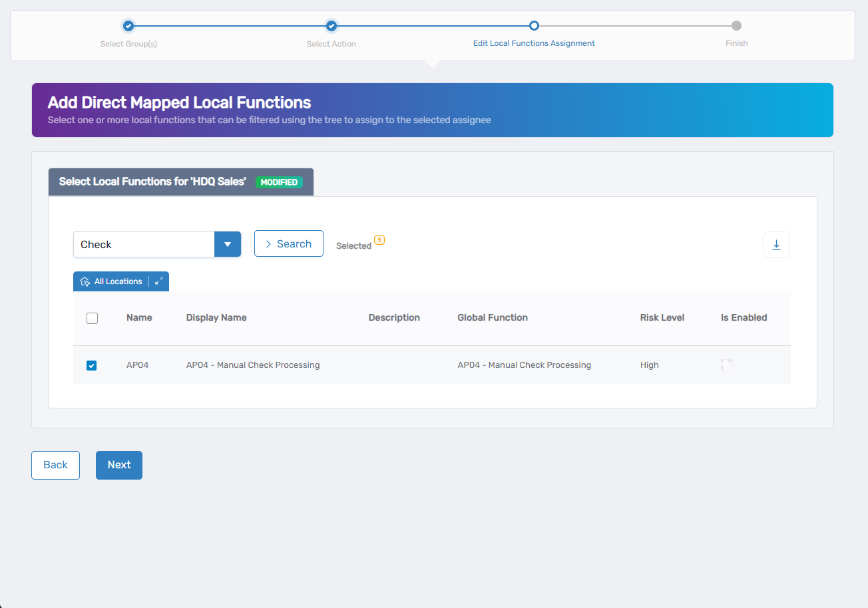The height and width of the screenshot is (608, 868).
Task: Click the checkmark icon on Select Action step
Action: coord(331,26)
